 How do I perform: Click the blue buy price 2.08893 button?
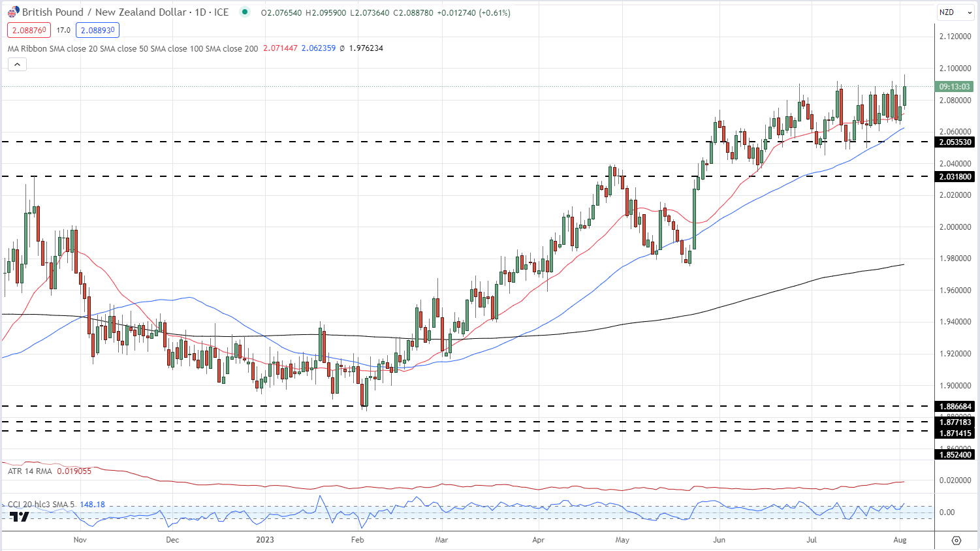[97, 30]
